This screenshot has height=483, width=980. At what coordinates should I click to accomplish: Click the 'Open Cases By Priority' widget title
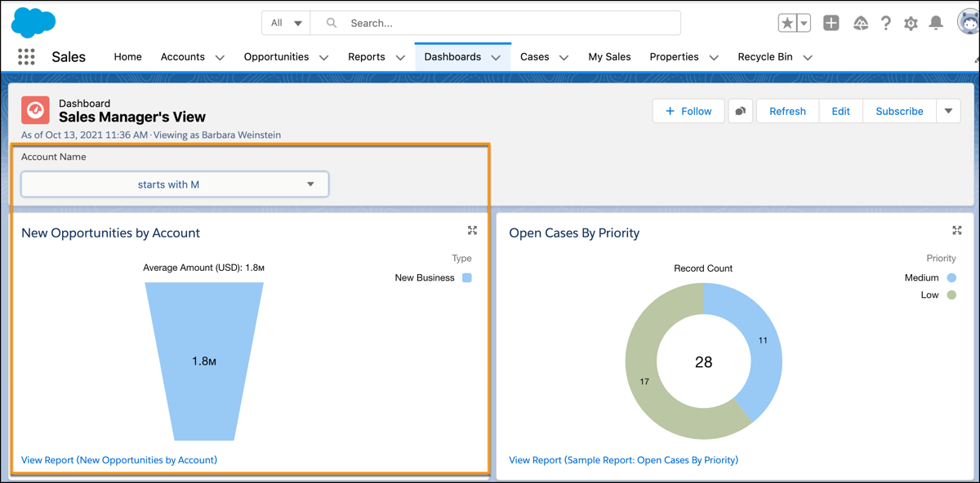[x=574, y=233]
